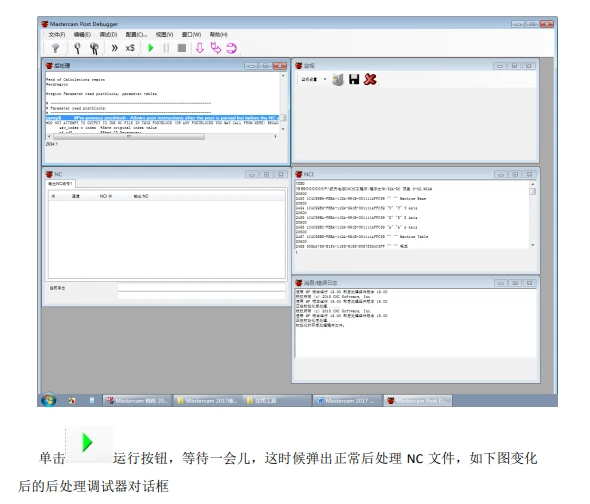
Task: Click scroll-down arrow in NCI window
Action: tap(533, 245)
